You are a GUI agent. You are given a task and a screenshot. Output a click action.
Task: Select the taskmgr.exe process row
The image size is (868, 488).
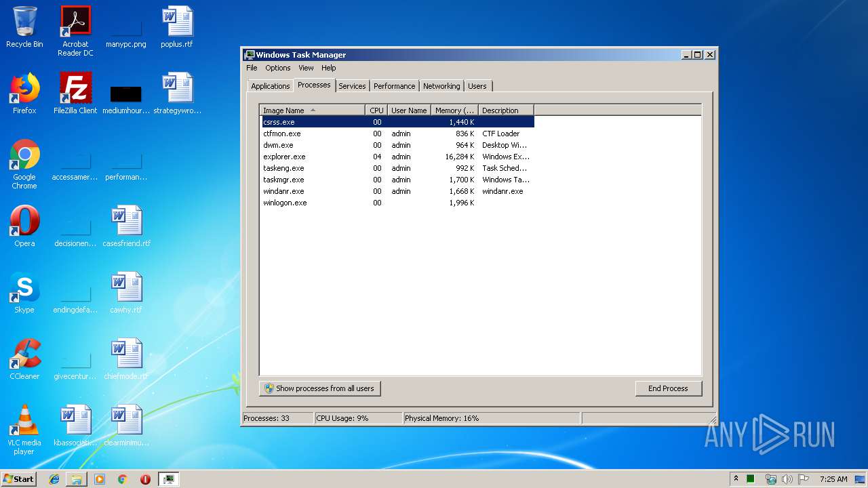point(397,180)
